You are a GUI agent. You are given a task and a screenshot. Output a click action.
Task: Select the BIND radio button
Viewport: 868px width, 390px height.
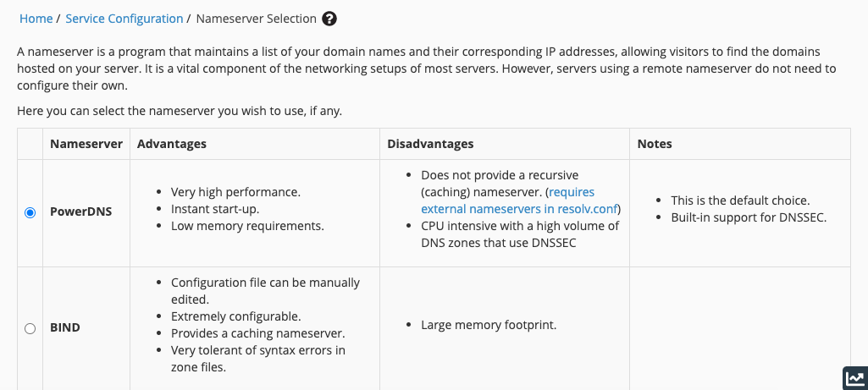[30, 327]
